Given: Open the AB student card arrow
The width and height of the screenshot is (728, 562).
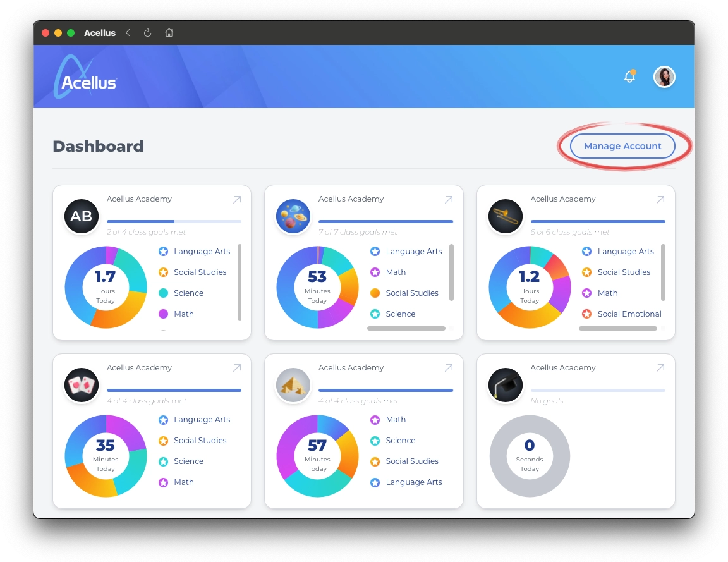Looking at the screenshot, I should [237, 200].
